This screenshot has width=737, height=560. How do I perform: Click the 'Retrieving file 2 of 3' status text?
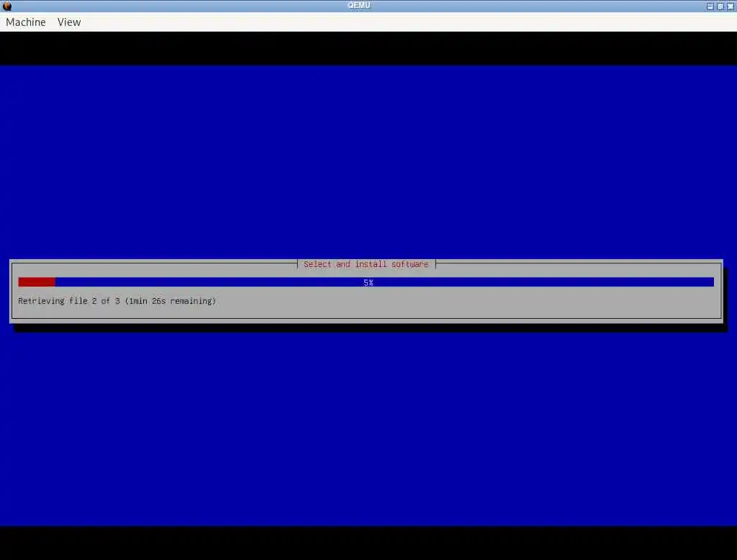(x=117, y=301)
